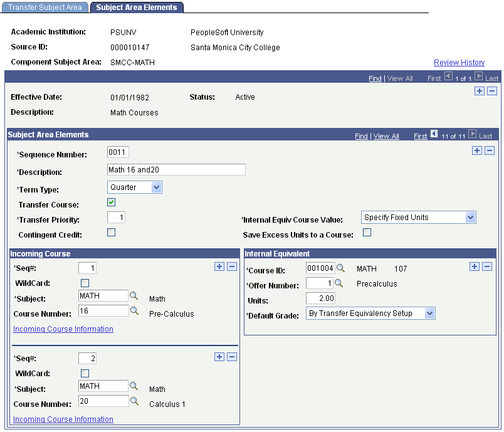Click lookup icon beside Course Number 20
The width and height of the screenshot is (504, 432).
(134, 401)
